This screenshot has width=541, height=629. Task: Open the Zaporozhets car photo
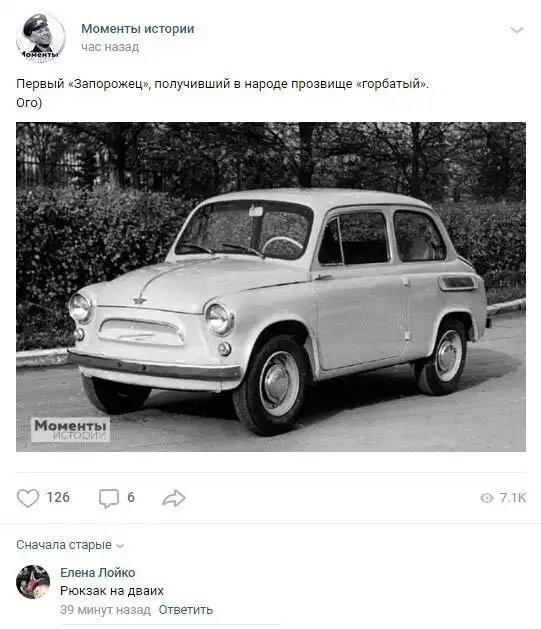point(271,287)
